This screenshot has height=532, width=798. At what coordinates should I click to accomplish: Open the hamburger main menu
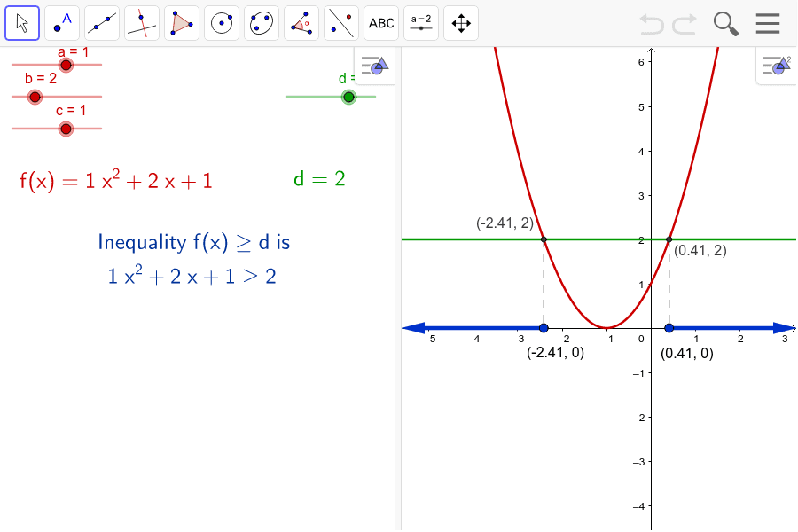768,23
